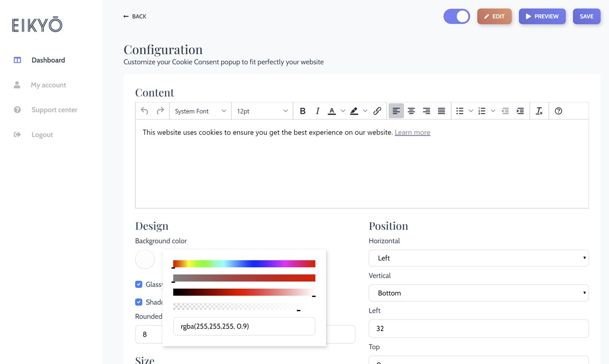Decrease indent of the text

[x=505, y=111]
